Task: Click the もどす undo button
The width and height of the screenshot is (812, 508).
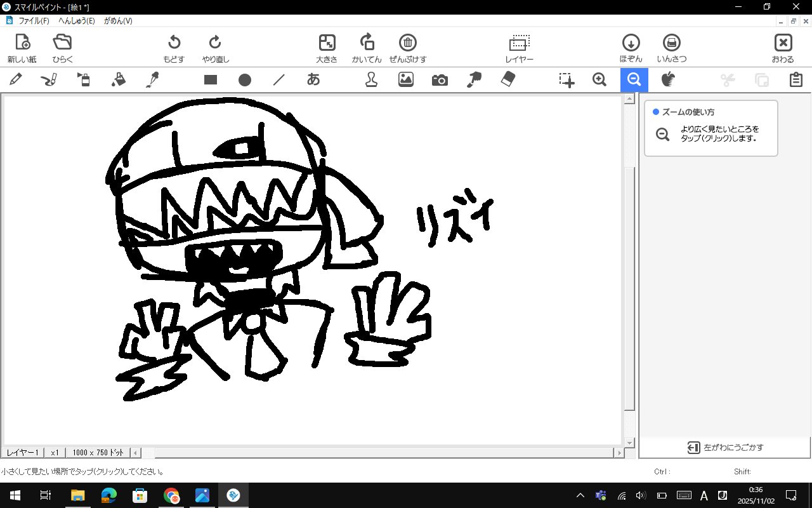Action: pos(174,48)
